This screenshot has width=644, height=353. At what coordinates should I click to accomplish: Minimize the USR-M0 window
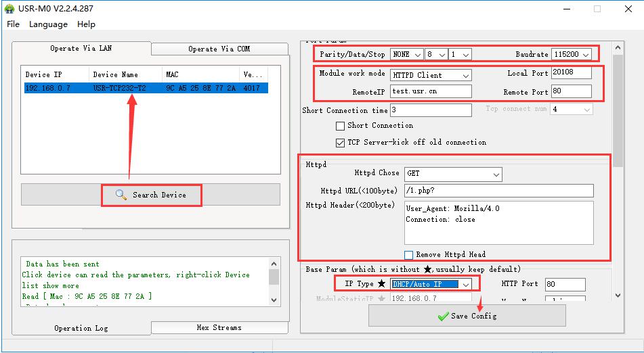(x=567, y=9)
